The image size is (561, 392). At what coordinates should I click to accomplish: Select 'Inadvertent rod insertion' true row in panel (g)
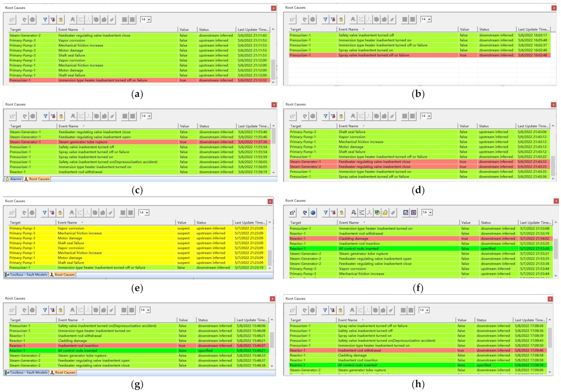[x=139, y=346]
